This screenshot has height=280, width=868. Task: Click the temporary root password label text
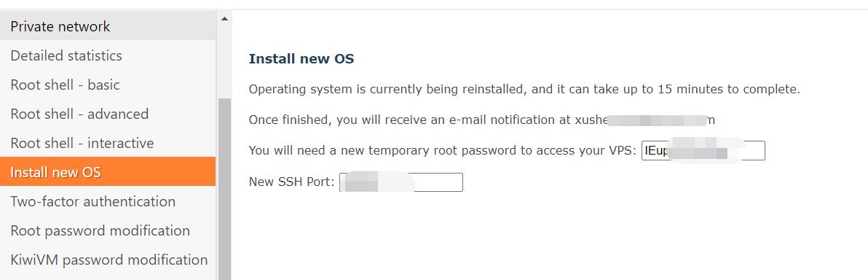point(442,151)
